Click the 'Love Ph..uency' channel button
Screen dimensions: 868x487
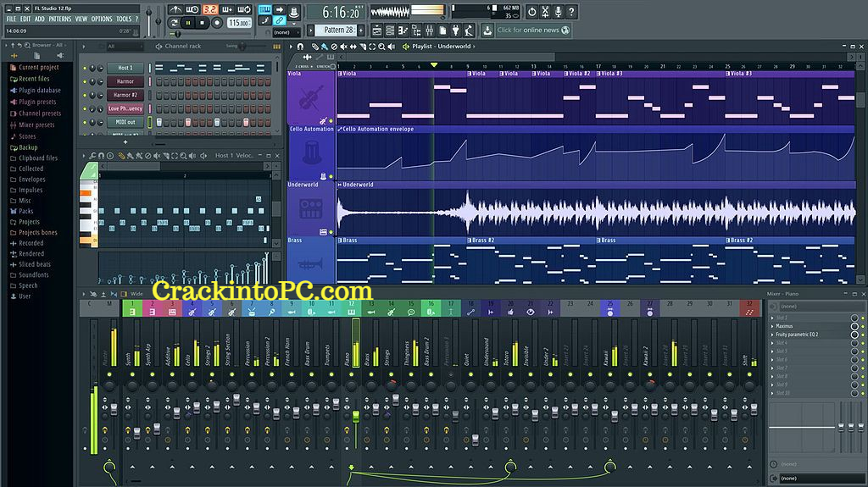[x=125, y=108]
